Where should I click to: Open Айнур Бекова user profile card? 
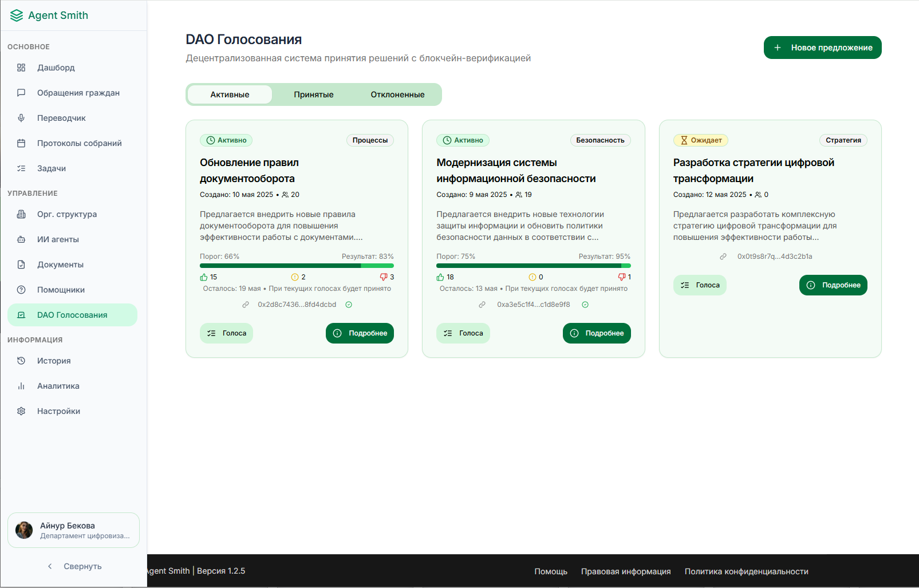[73, 530]
